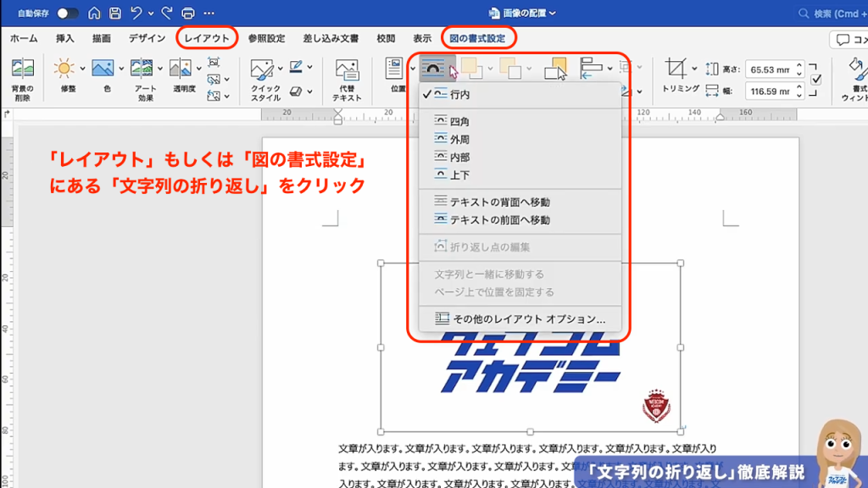Open その他のレイアウト オプション at menu bottom

[x=529, y=319]
